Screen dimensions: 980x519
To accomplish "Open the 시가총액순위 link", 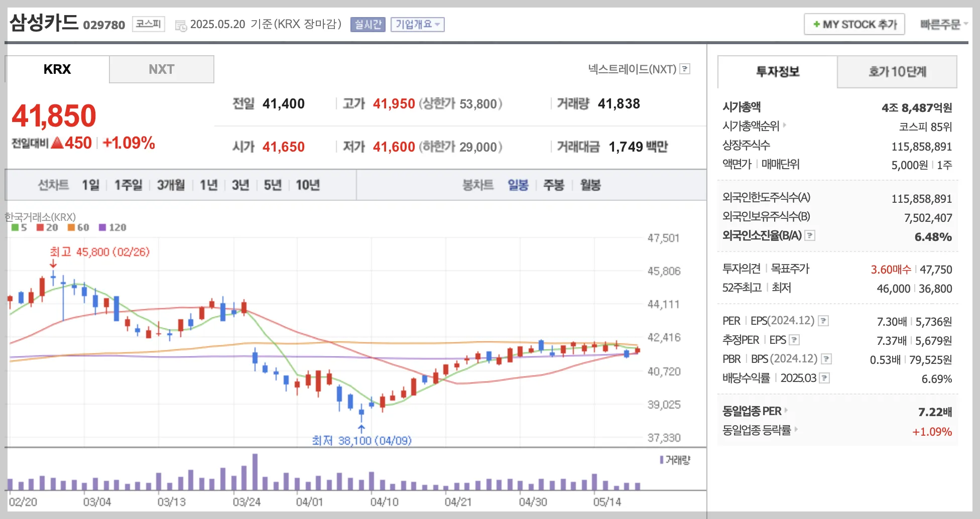I will pos(751,126).
